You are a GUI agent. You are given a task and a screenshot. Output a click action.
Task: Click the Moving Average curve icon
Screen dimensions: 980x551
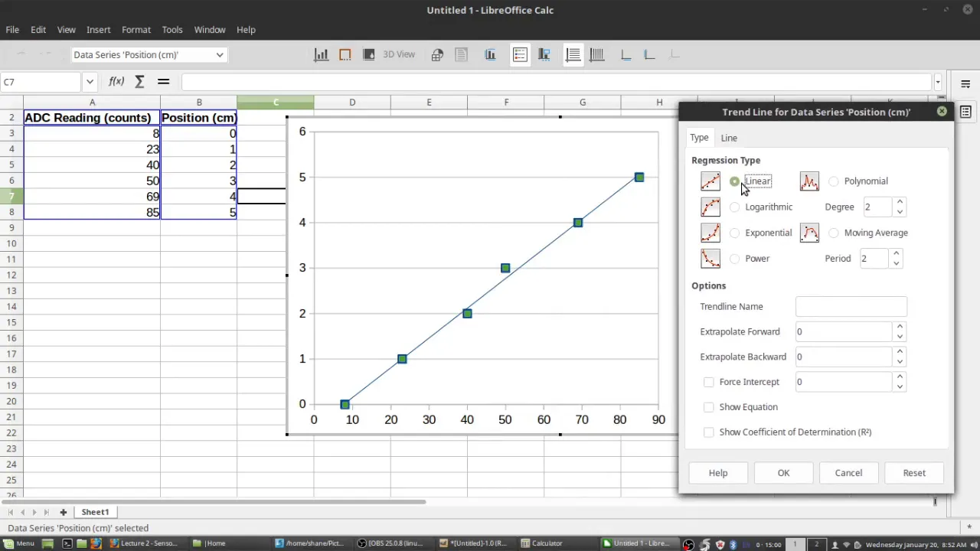(x=809, y=233)
